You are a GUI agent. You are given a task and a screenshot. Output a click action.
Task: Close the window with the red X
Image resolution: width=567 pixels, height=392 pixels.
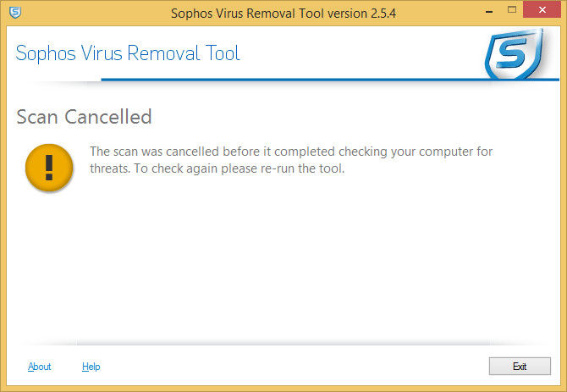coord(542,10)
